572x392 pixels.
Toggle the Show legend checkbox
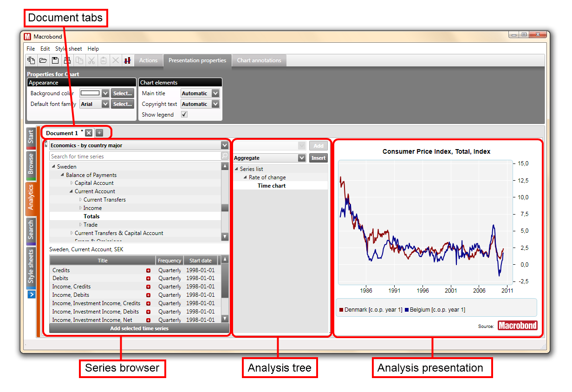click(184, 114)
